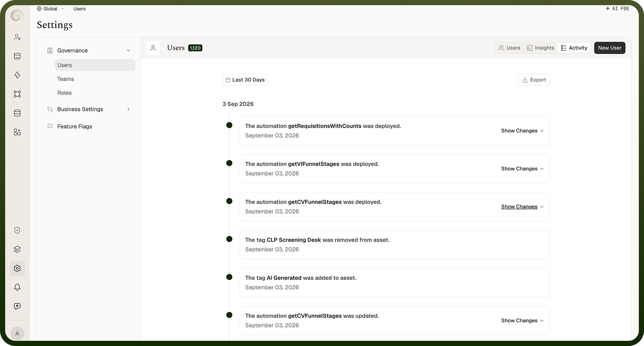Image resolution: width=644 pixels, height=346 pixels.
Task: Show changes for getCVFunnelStages was deployed
Action: (522, 207)
